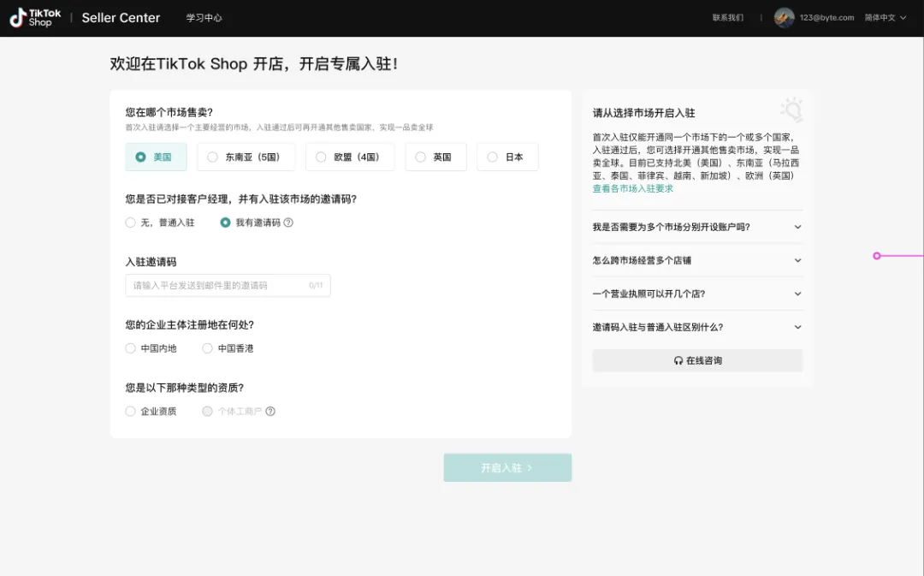Select the 英国 market option
Image resolution: width=924 pixels, height=576 pixels.
coord(436,157)
